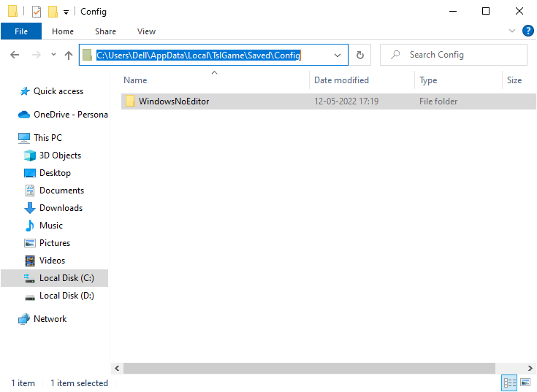
Task: Select This PC in navigation pane
Action: (40, 138)
